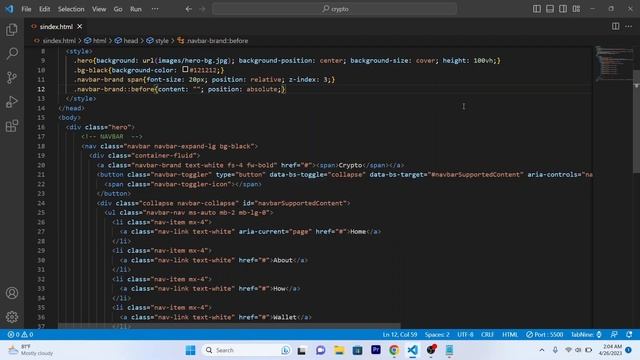Open the View menu
Screen dimensions: 640x360
point(99,9)
